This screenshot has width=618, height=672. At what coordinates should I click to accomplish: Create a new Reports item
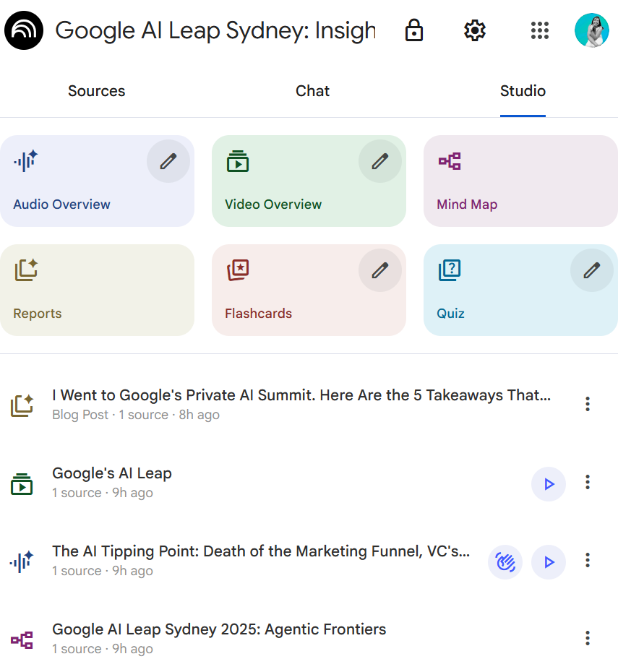pos(97,290)
